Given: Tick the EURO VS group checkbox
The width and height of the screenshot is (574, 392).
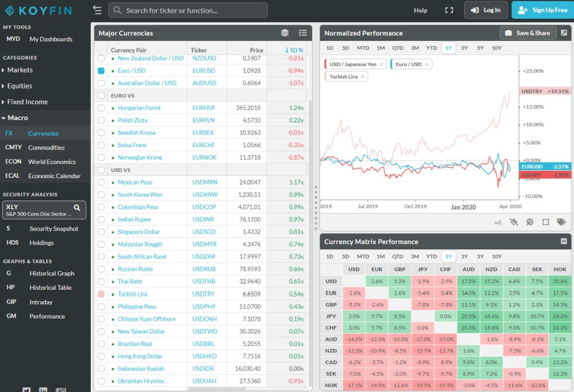Looking at the screenshot, I should tap(101, 95).
